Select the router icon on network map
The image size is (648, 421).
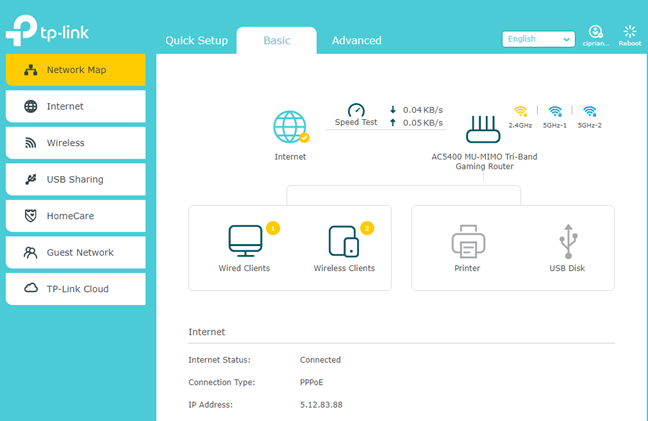[x=483, y=129]
